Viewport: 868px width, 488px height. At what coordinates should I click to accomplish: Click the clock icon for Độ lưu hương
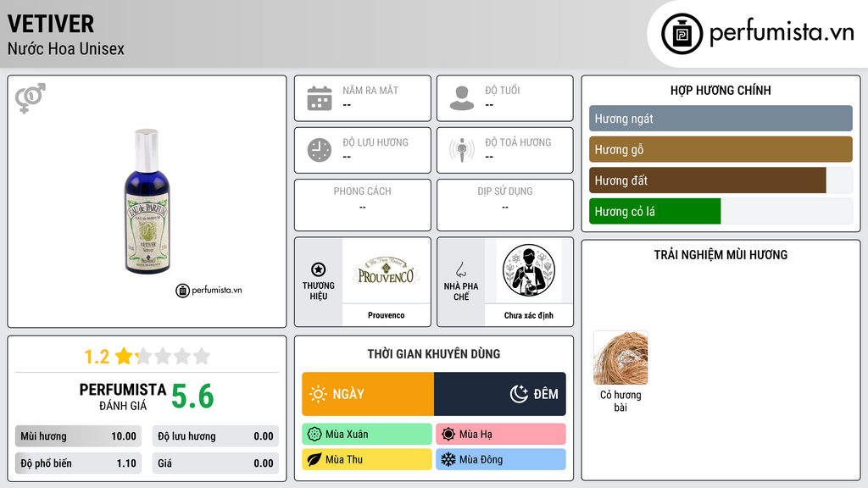tap(320, 150)
